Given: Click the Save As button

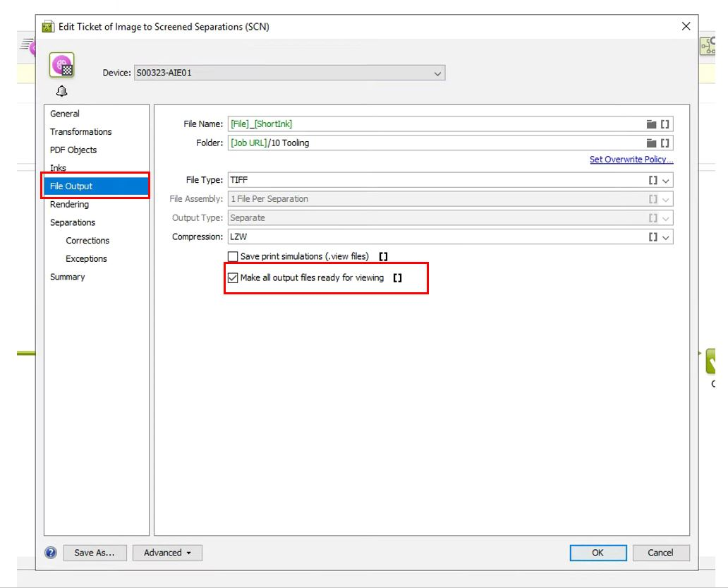Looking at the screenshot, I should [x=95, y=552].
